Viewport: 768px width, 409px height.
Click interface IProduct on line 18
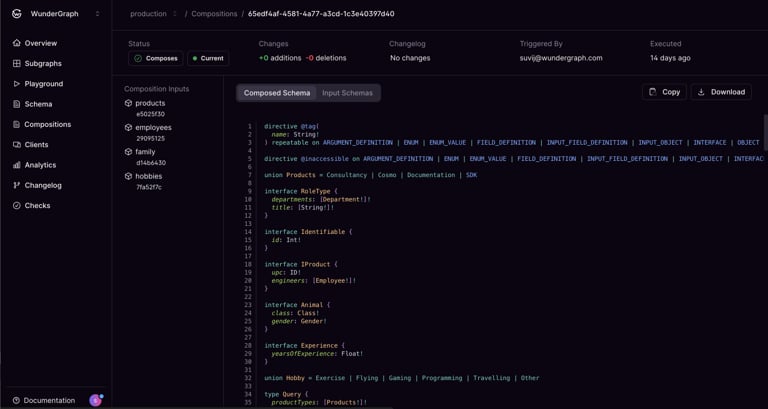click(301, 264)
